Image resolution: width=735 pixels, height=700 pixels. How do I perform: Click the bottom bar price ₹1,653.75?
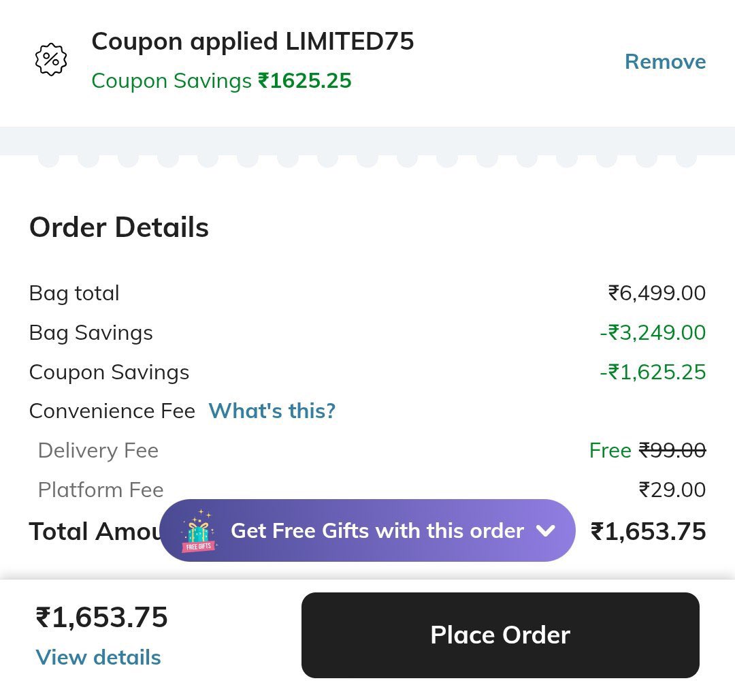click(x=102, y=618)
